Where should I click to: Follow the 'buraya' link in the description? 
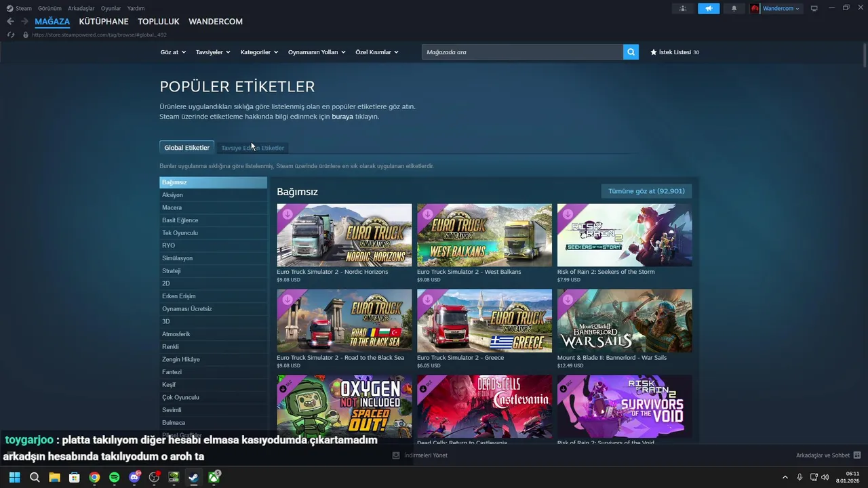click(342, 117)
